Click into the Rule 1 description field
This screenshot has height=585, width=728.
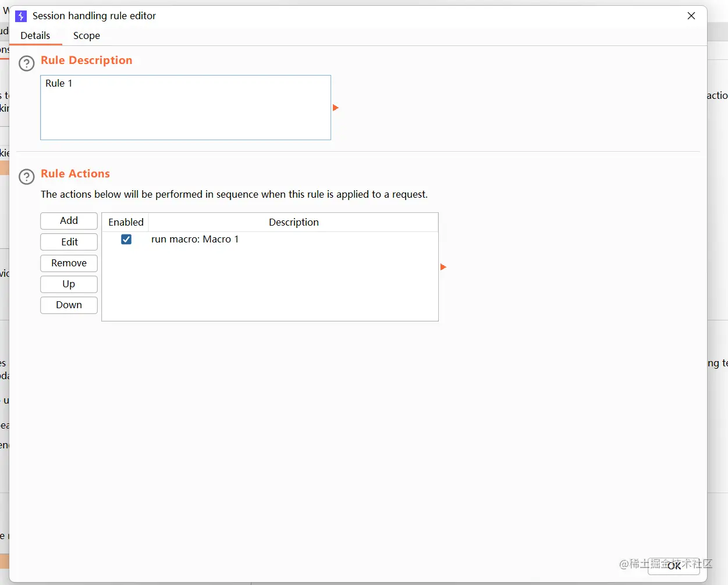186,108
